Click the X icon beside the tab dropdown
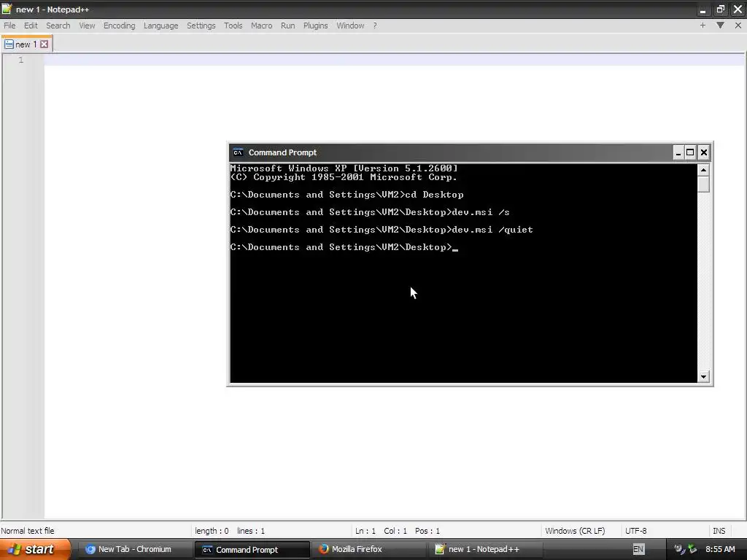 pos(738,26)
